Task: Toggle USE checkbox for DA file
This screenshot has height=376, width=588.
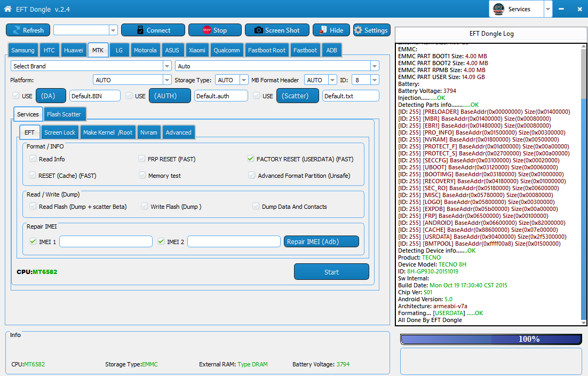Action: [x=16, y=96]
